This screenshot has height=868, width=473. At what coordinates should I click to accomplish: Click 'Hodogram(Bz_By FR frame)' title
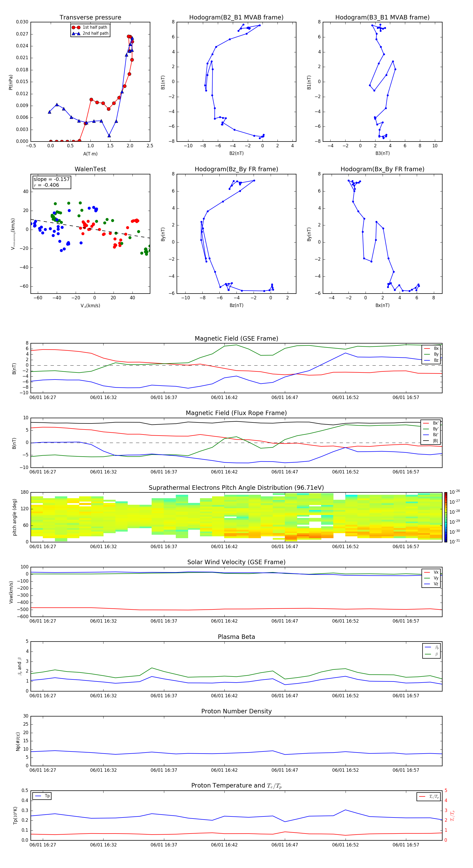236,169
